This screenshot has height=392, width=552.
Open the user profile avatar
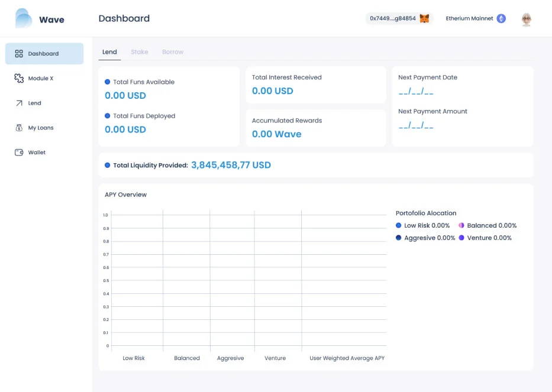tap(526, 18)
